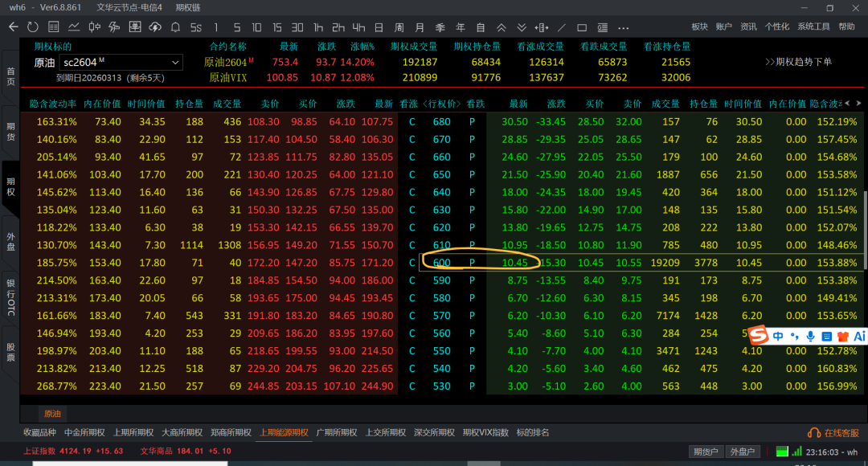Open 在线客服 online customer service
This screenshot has height=466, width=868.
tap(833, 432)
